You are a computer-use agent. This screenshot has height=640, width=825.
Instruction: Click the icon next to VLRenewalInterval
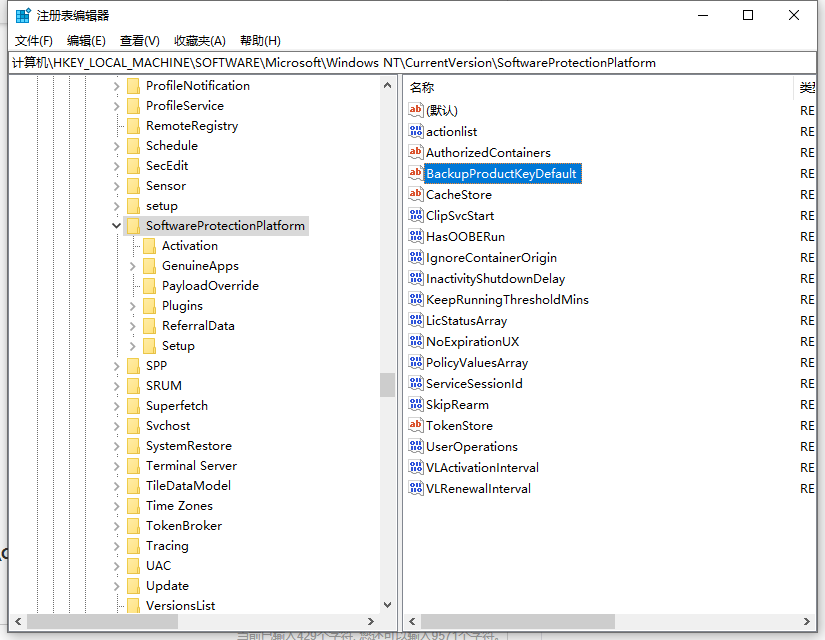click(x=416, y=489)
